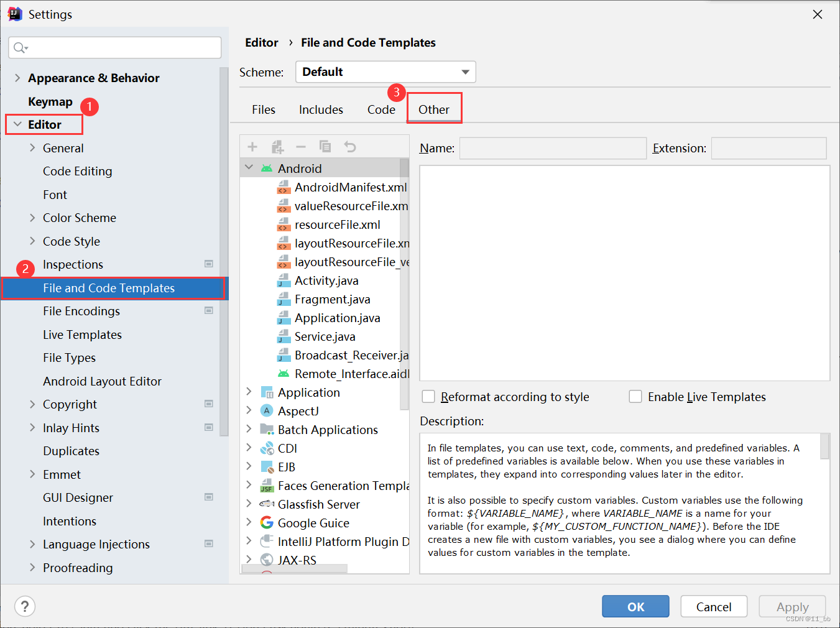Toggle Enable Live Templates checkbox

pos(635,397)
